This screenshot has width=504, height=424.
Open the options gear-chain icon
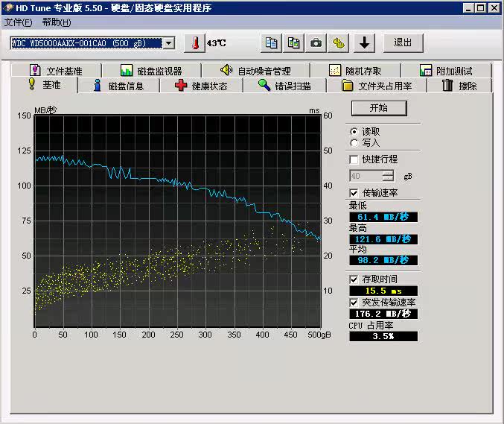[x=339, y=42]
